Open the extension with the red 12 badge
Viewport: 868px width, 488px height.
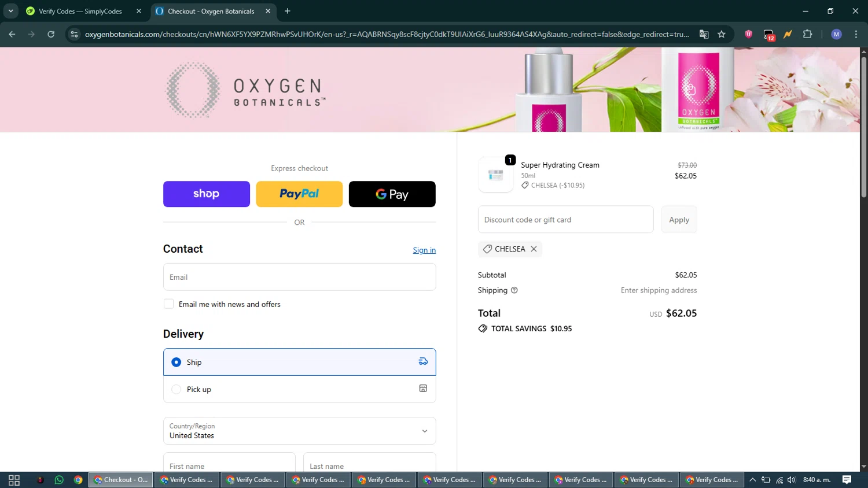[x=768, y=35]
